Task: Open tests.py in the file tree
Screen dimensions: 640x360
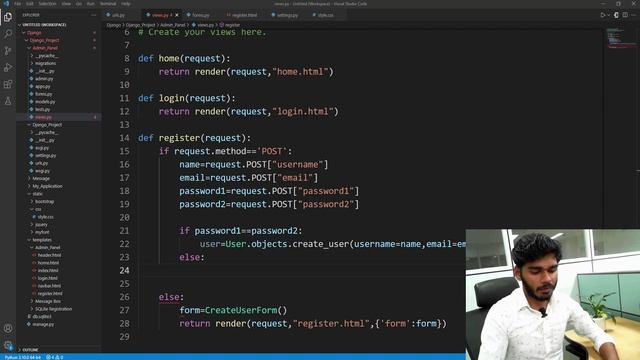Action: click(x=42, y=109)
